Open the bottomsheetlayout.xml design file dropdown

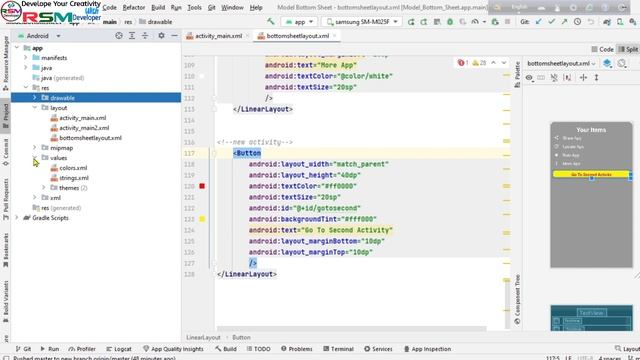click(561, 63)
